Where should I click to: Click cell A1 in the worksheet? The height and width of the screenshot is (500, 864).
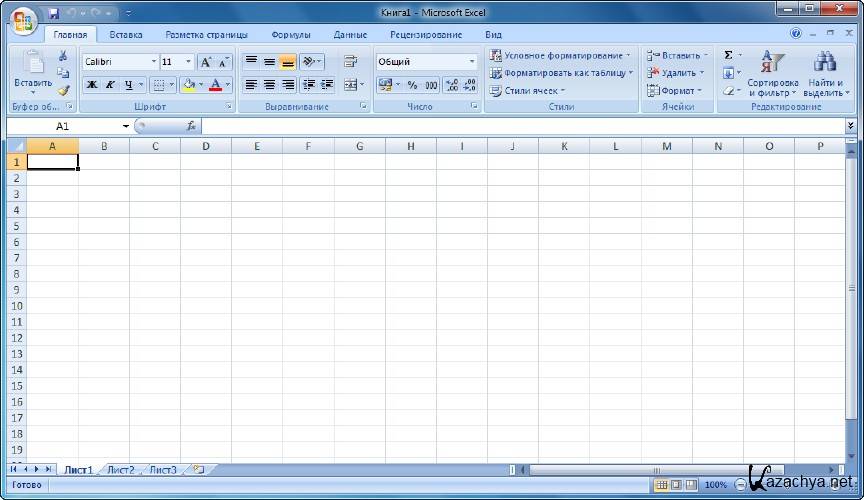click(x=52, y=162)
